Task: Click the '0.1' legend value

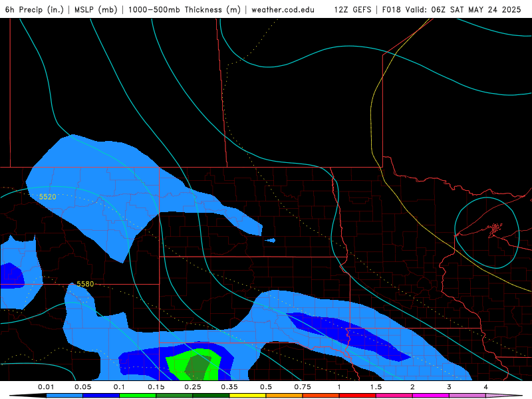Action: click(119, 387)
